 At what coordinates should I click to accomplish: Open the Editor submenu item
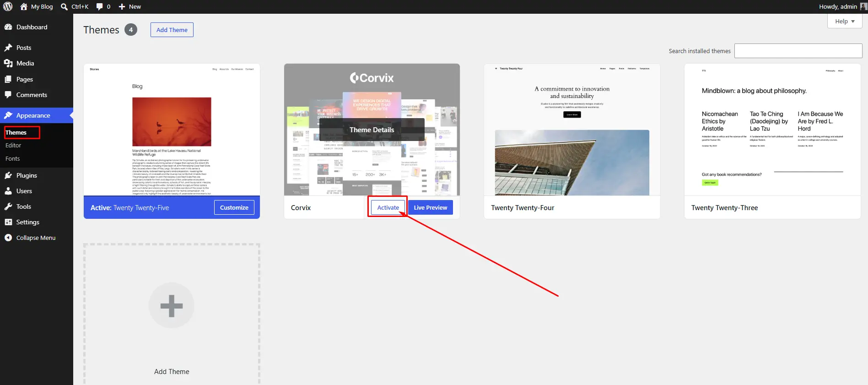pyautogui.click(x=13, y=145)
